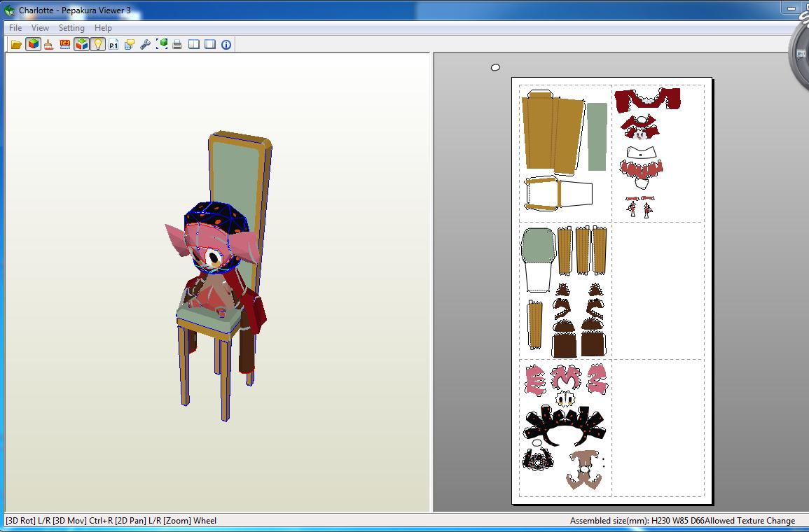Open the View menu

[40, 28]
